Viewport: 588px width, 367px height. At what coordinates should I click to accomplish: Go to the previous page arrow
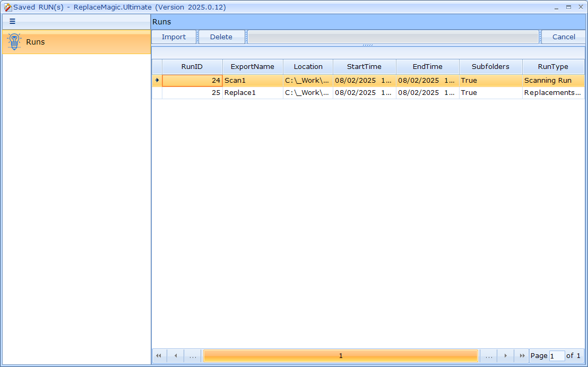tap(176, 356)
